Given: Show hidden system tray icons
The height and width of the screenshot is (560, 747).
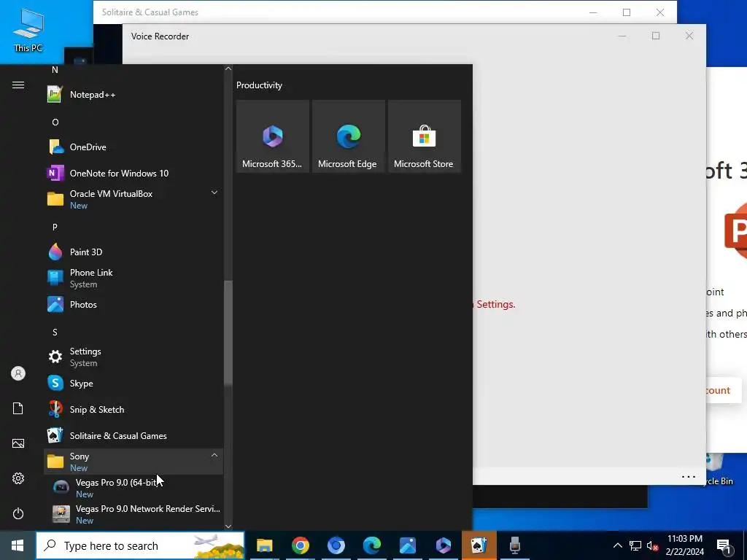Looking at the screenshot, I should coord(617,545).
